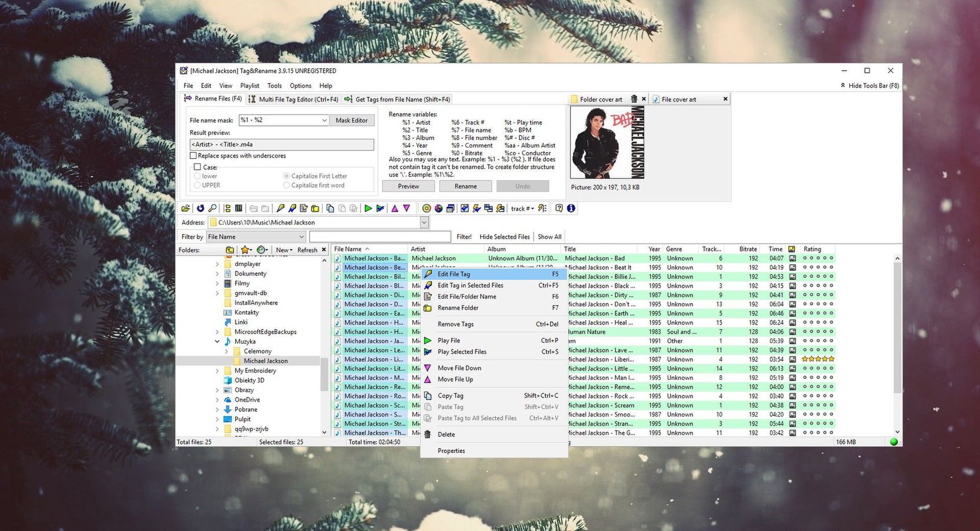The height and width of the screenshot is (531, 980).
Task: Switch to Multi File Tag Editor tab
Action: click(293, 99)
